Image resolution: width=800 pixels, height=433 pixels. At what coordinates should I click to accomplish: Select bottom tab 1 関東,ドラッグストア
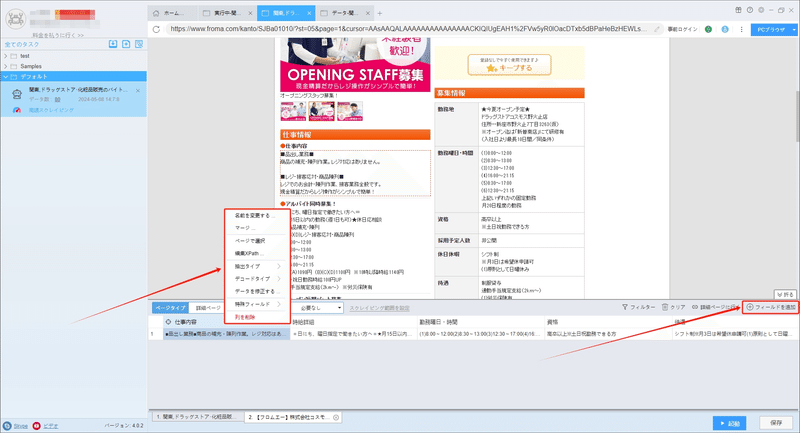tap(197, 417)
